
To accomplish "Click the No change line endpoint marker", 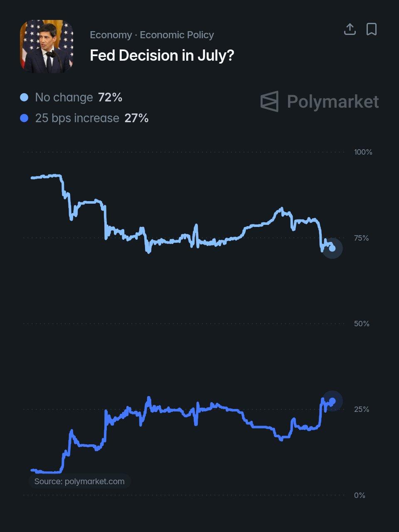I will coord(332,248).
